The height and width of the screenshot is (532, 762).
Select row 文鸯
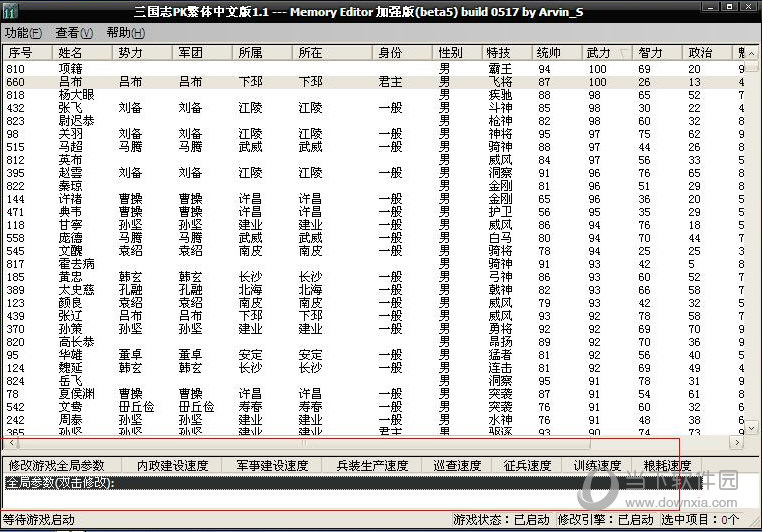tap(374, 407)
